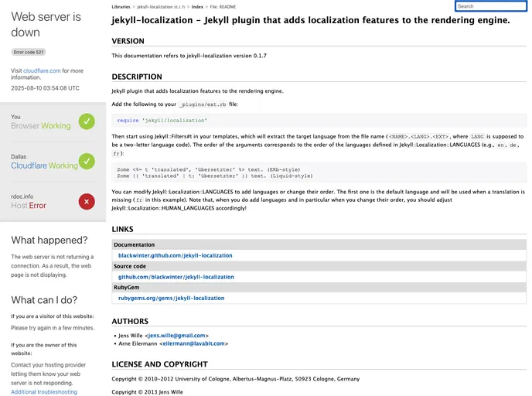Click the DESCRIPTION section heading
Viewport: 532px width, 396px height.
pyautogui.click(x=137, y=77)
